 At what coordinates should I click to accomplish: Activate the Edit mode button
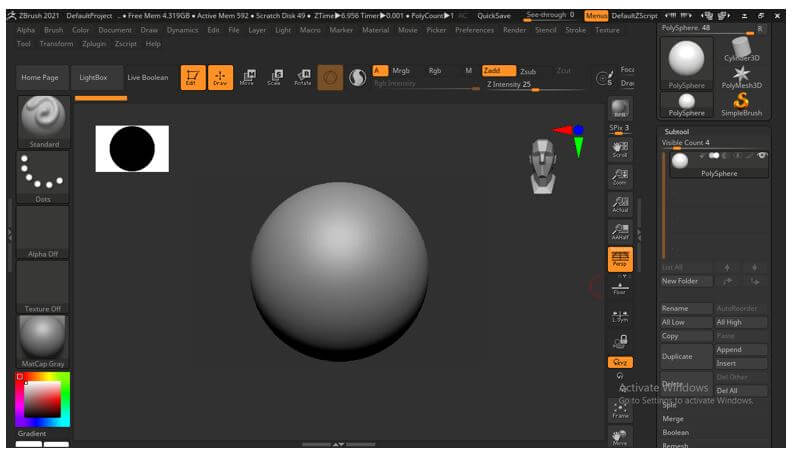click(x=193, y=78)
